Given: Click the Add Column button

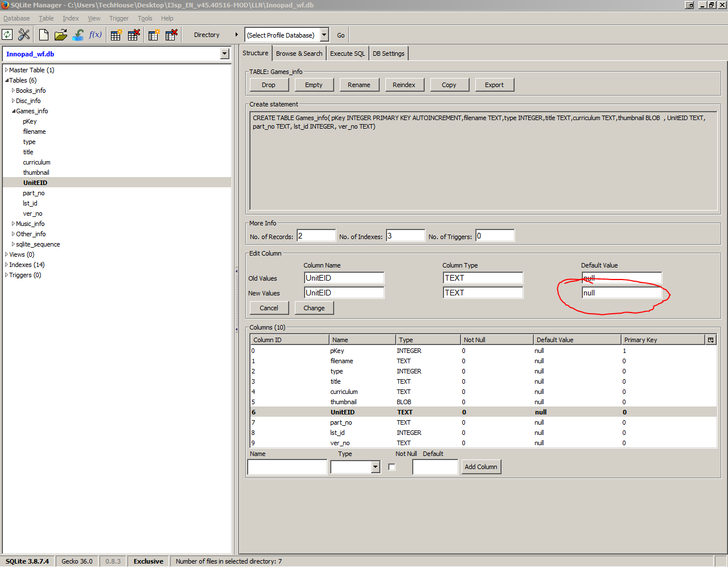Looking at the screenshot, I should coord(481,467).
